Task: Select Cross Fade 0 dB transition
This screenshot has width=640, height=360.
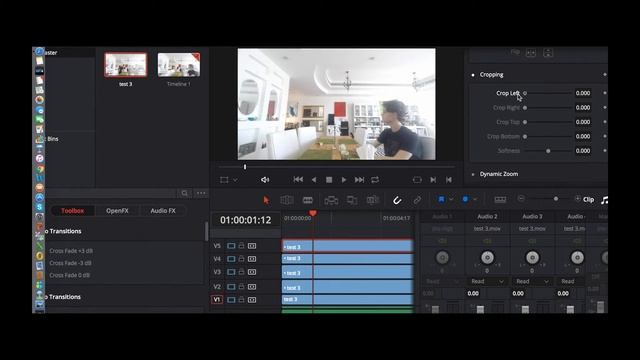Action: (69, 275)
